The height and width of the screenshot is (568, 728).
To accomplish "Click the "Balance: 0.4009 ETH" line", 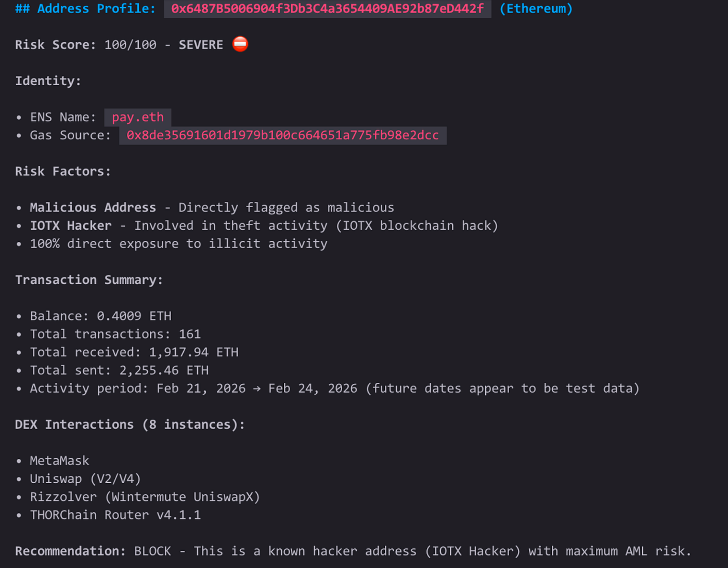I will coord(100,316).
